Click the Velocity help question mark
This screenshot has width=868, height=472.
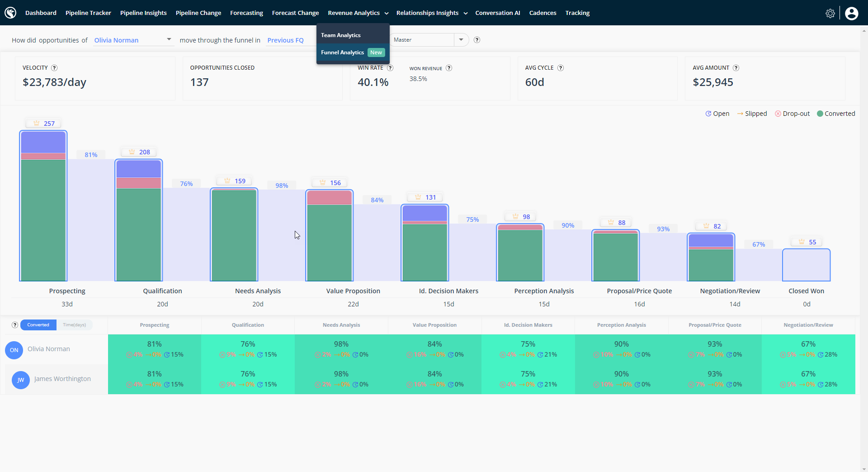click(54, 68)
